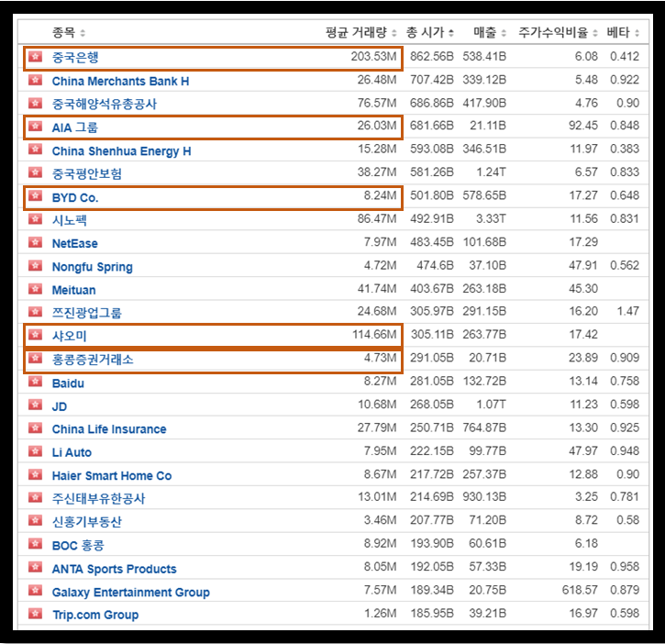Sort by 평균 거래량 column header
This screenshot has height=644, width=665.
(360, 32)
